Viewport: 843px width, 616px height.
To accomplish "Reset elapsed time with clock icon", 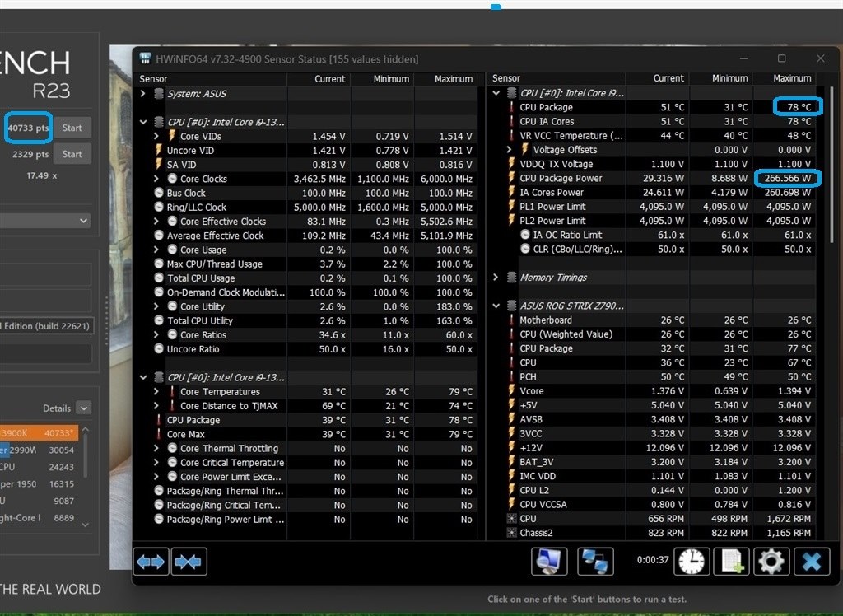I will (692, 561).
